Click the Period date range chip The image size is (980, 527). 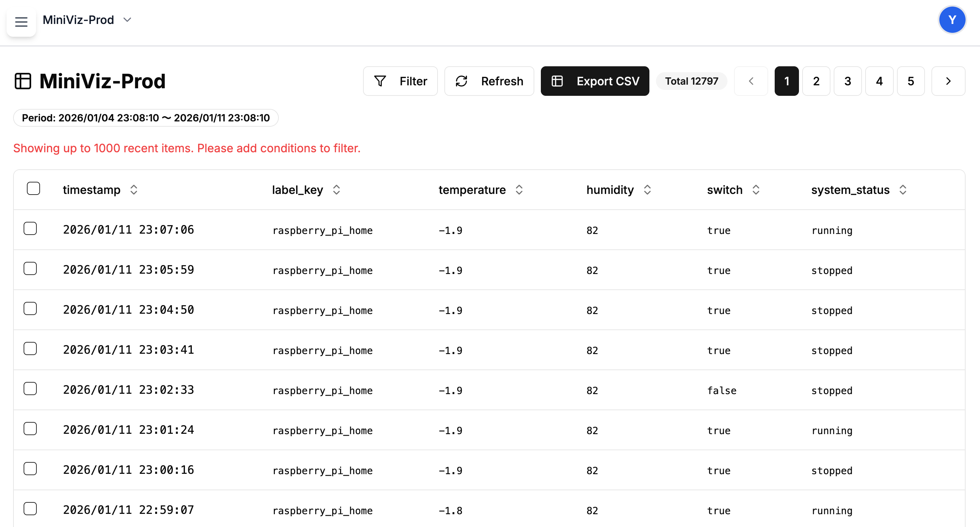click(x=146, y=118)
